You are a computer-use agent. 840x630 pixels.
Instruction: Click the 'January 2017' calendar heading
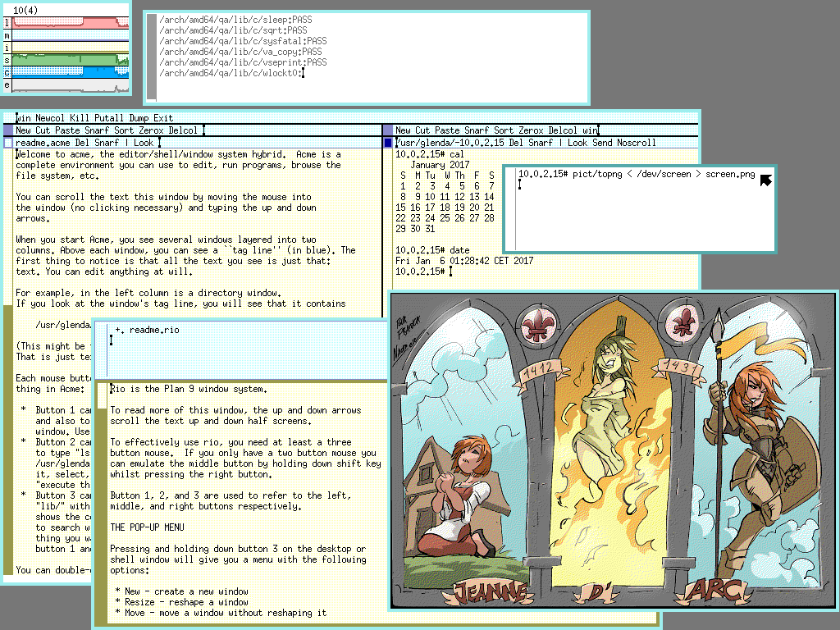point(440,164)
